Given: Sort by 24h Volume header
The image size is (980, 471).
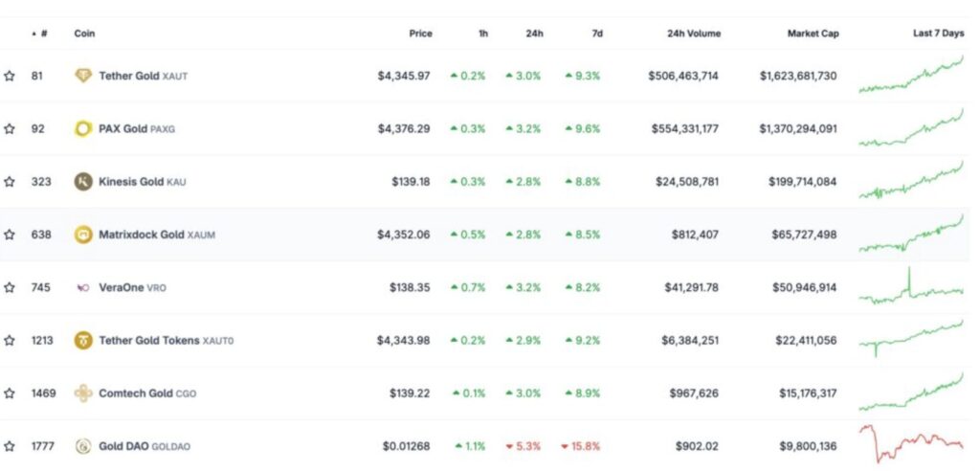Looking at the screenshot, I should pos(694,34).
